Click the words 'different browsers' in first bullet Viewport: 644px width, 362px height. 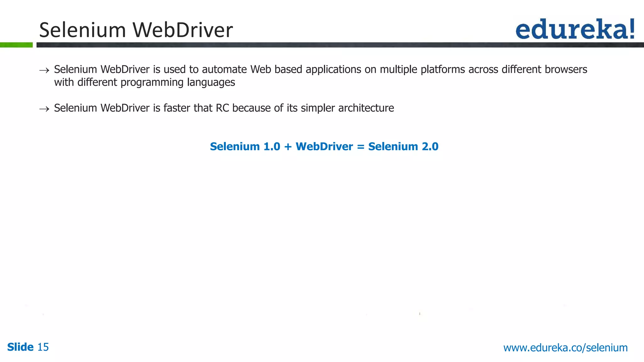tap(544, 69)
